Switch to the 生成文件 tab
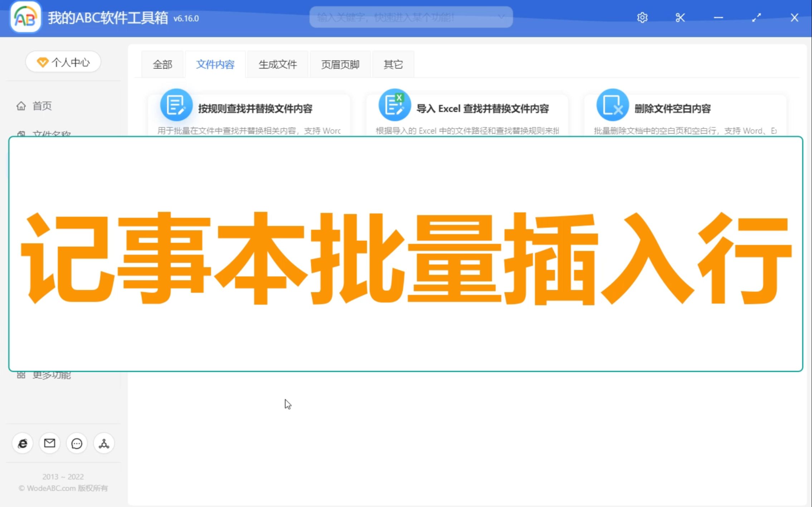This screenshot has height=507, width=812. click(x=278, y=64)
